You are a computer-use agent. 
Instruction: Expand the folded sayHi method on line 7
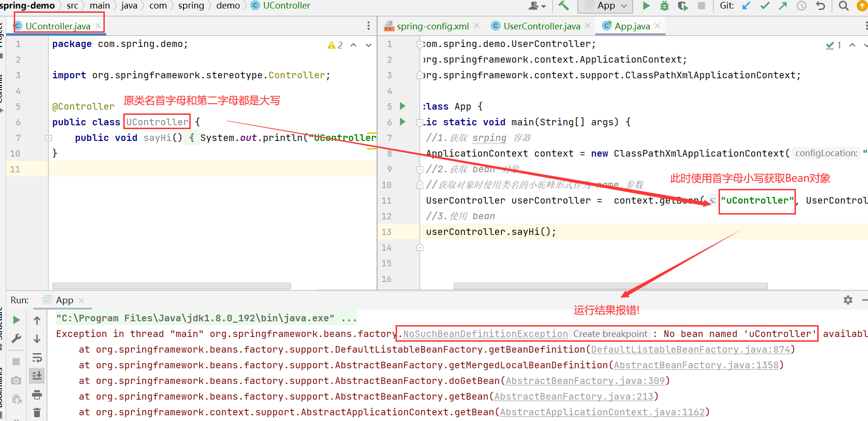click(48, 138)
